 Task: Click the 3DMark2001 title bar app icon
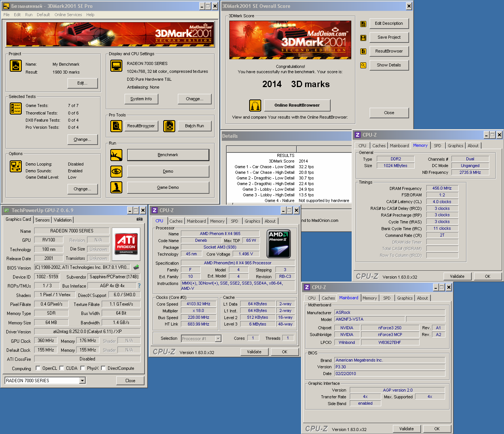click(x=6, y=6)
